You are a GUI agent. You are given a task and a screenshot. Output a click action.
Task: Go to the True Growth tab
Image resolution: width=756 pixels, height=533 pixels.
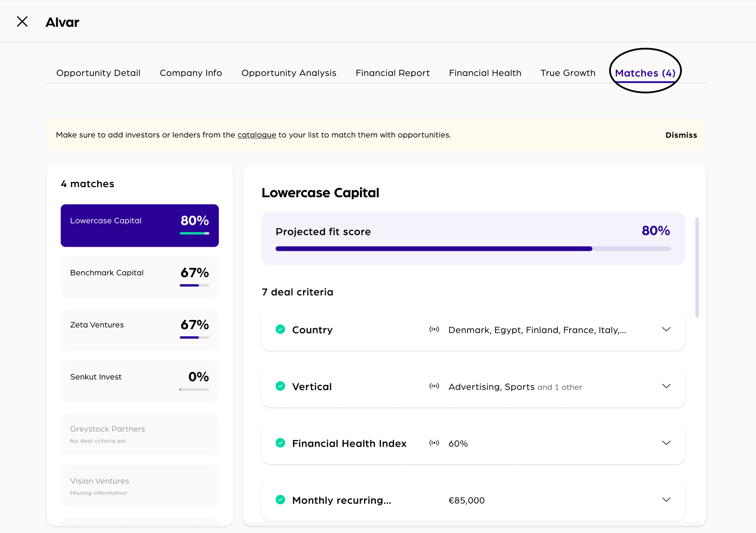[x=568, y=73]
